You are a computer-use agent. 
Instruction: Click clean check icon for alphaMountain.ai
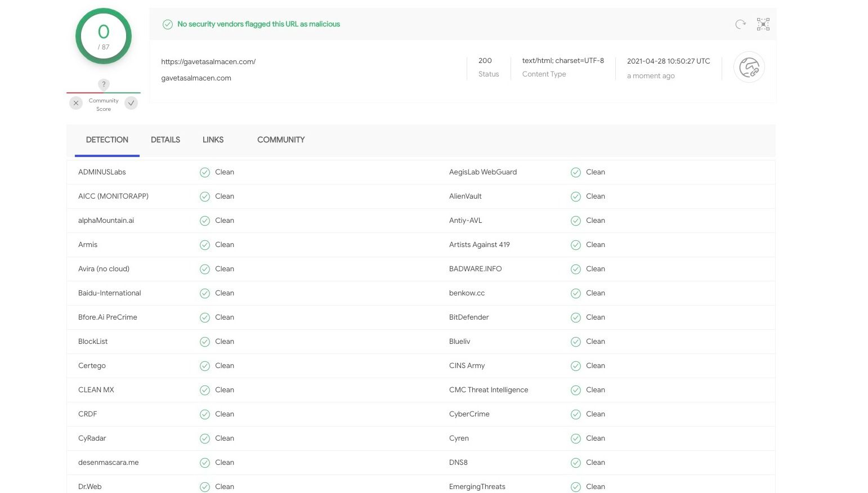(x=205, y=221)
